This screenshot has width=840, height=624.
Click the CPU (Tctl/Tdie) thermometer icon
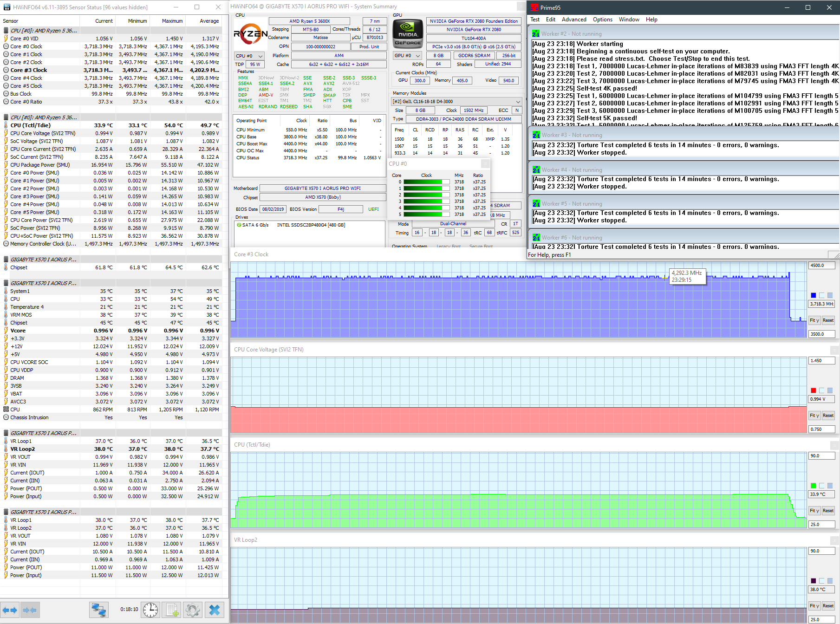pyautogui.click(x=6, y=125)
